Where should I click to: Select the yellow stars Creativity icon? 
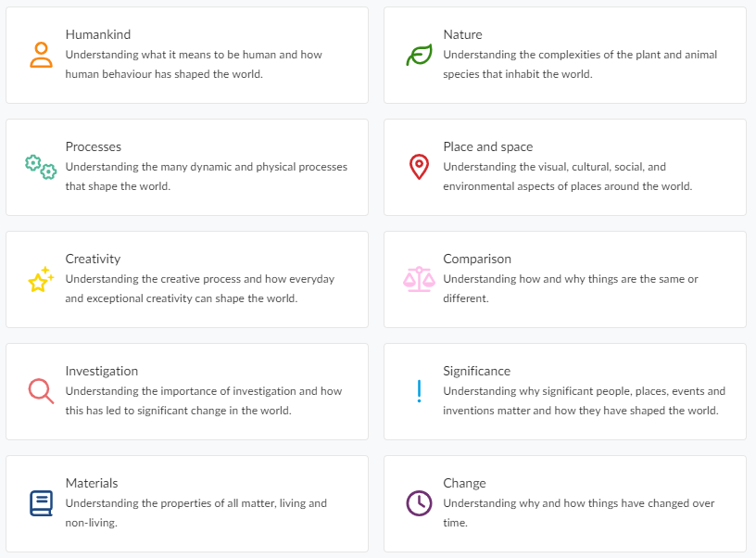coord(41,279)
